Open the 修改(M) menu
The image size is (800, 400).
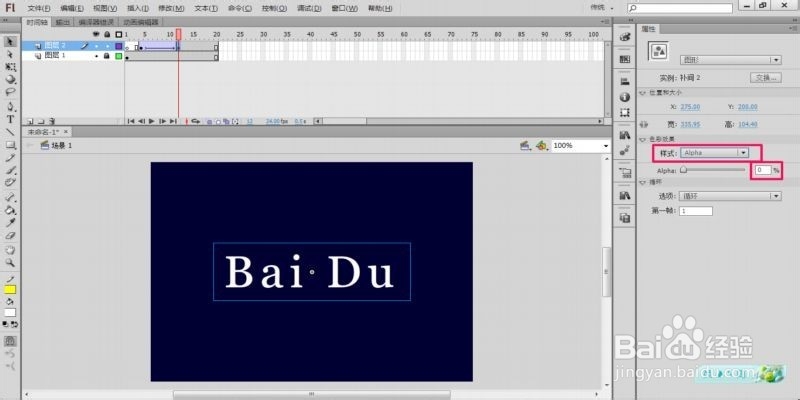tap(171, 8)
